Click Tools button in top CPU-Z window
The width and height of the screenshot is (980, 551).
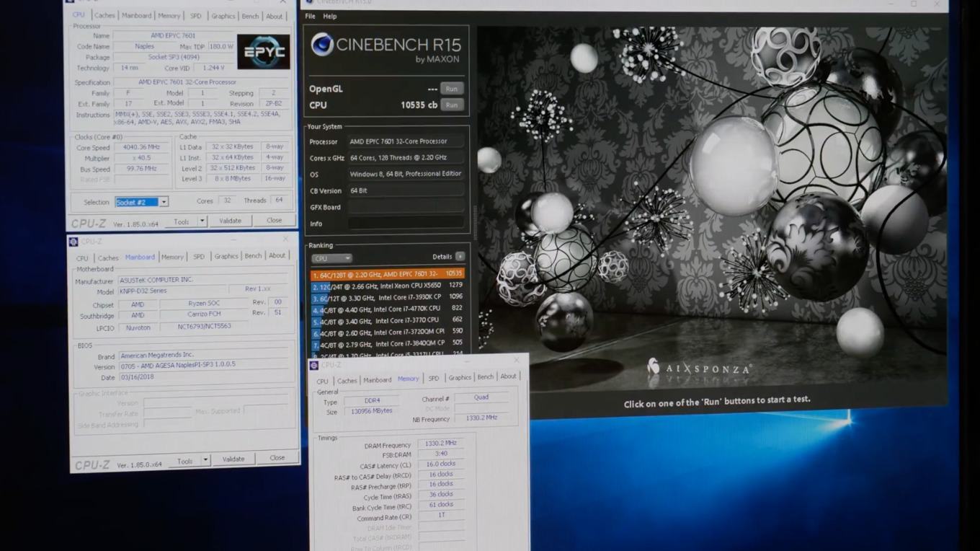[182, 221]
